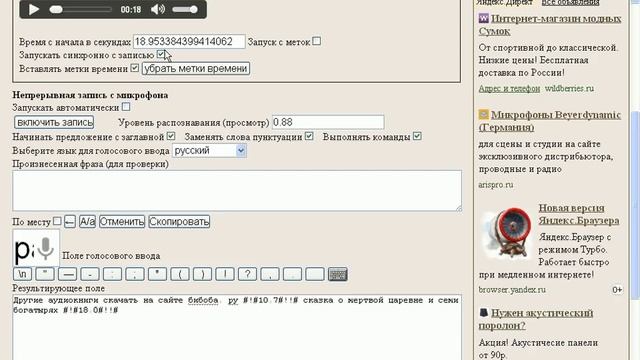Screen dimensions: 640x360
Task: Open 'Микрофоны Beyerdynamic (Германия)' ad link
Action: (x=550, y=121)
